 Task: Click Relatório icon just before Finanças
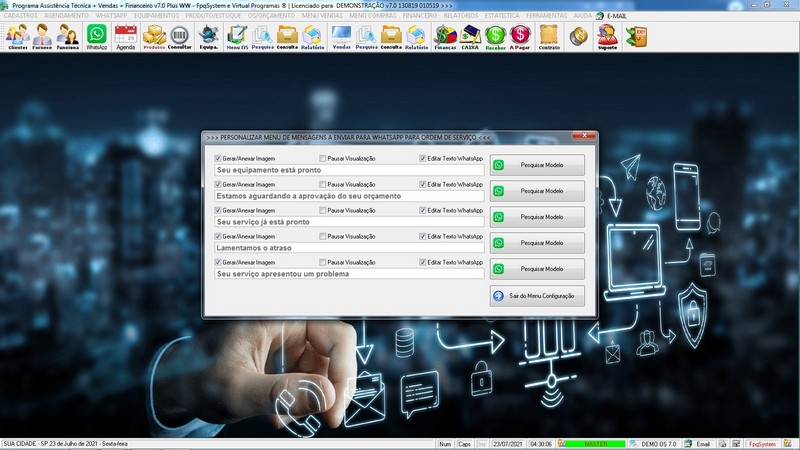point(416,37)
